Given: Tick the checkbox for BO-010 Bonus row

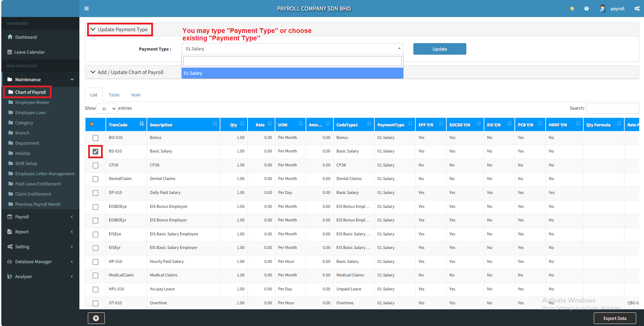Looking at the screenshot, I should click(95, 138).
